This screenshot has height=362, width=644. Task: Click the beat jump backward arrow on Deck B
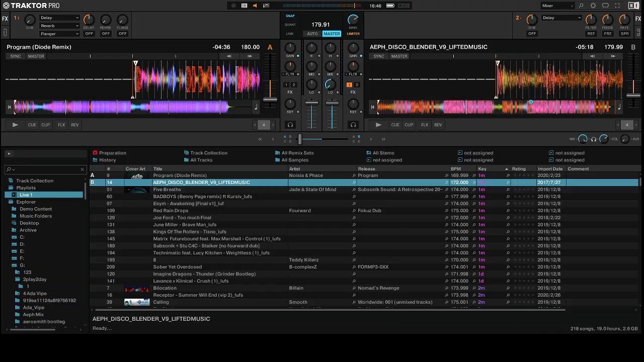click(x=592, y=56)
